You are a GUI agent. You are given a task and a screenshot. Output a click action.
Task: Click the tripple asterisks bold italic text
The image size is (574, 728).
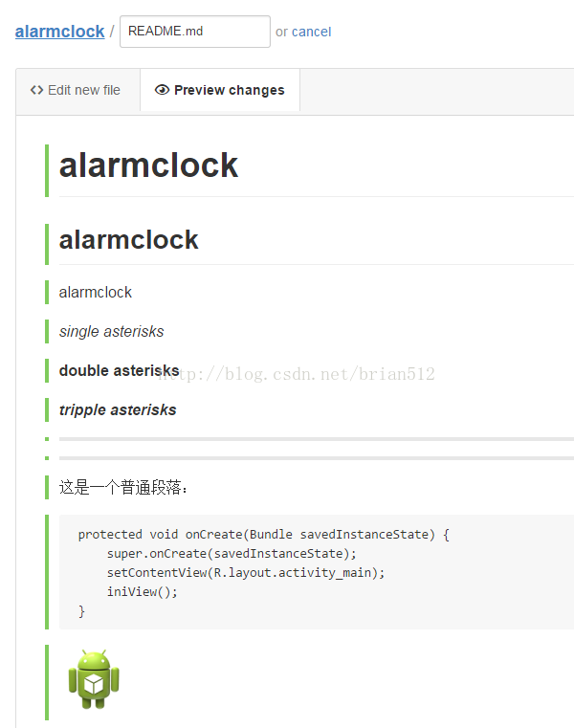pos(118,410)
